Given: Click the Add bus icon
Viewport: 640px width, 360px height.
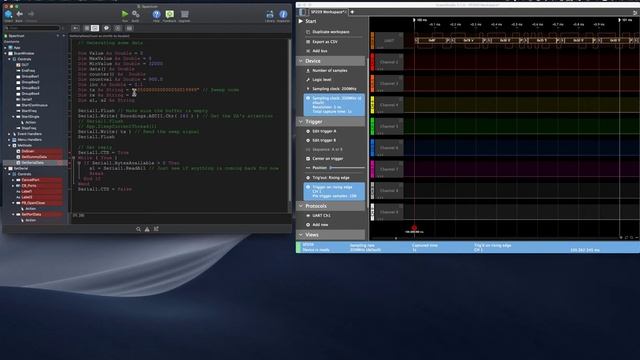Looking at the screenshot, I should 308,51.
